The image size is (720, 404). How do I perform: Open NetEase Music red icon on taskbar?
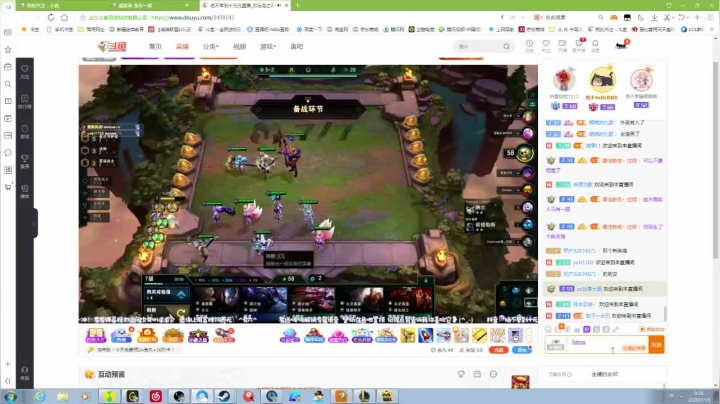click(x=156, y=396)
